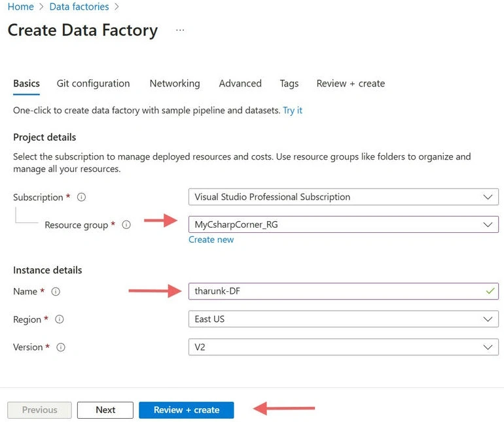The height and width of the screenshot is (422, 504).
Task: Expand the Region dropdown showing East US
Action: pos(343,319)
